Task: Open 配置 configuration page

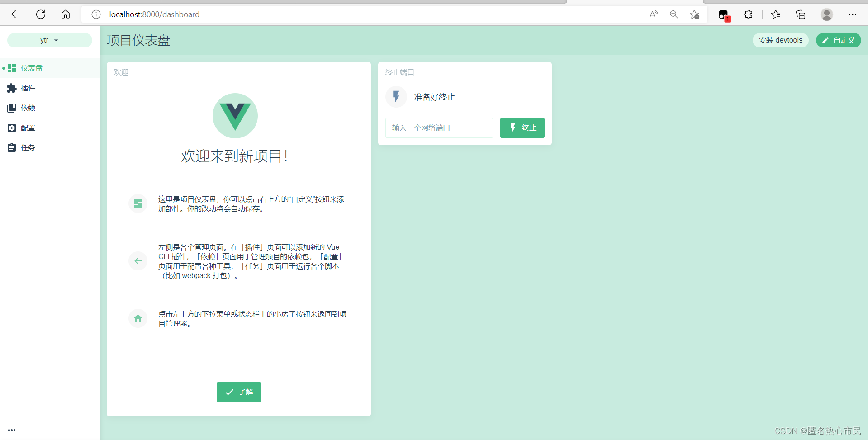Action: point(50,128)
